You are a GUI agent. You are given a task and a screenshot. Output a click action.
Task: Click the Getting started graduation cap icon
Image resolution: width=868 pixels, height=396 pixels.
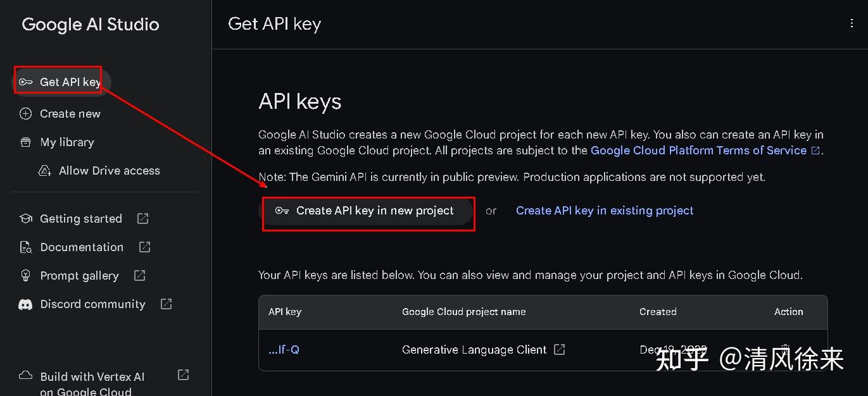coord(25,219)
